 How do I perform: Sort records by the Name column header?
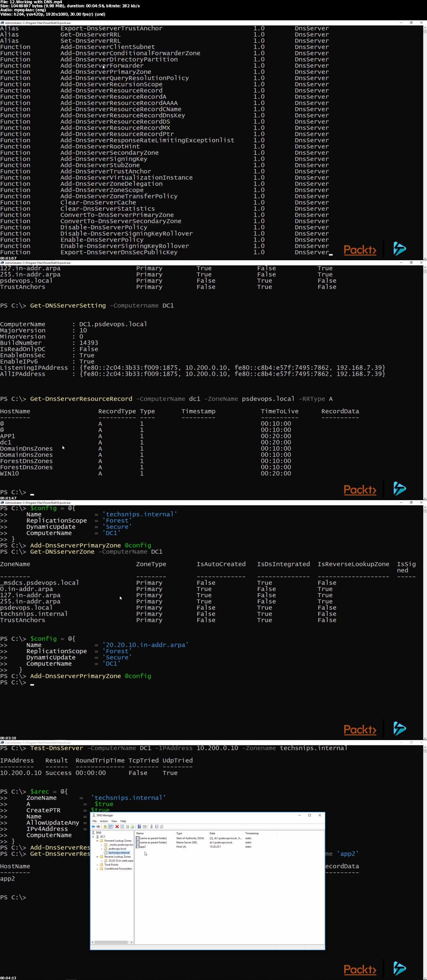[140, 833]
